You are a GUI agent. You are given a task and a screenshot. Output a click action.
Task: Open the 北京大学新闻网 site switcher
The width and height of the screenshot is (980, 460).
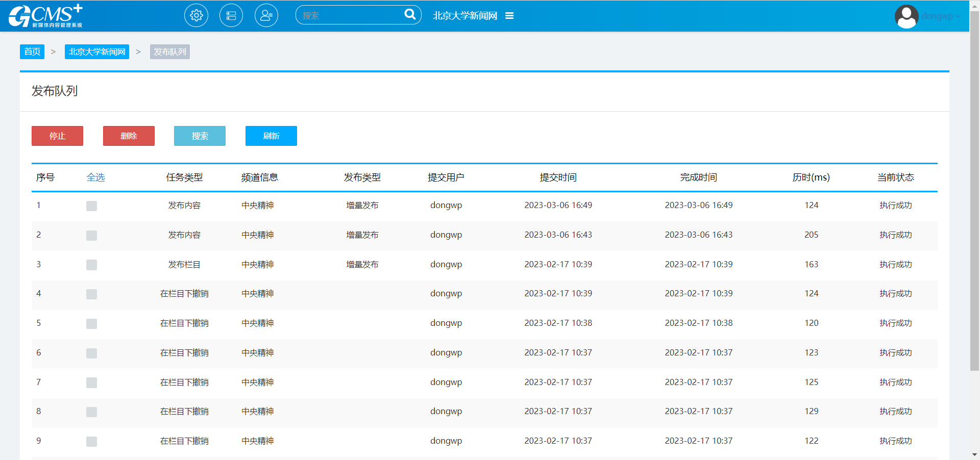click(x=465, y=16)
